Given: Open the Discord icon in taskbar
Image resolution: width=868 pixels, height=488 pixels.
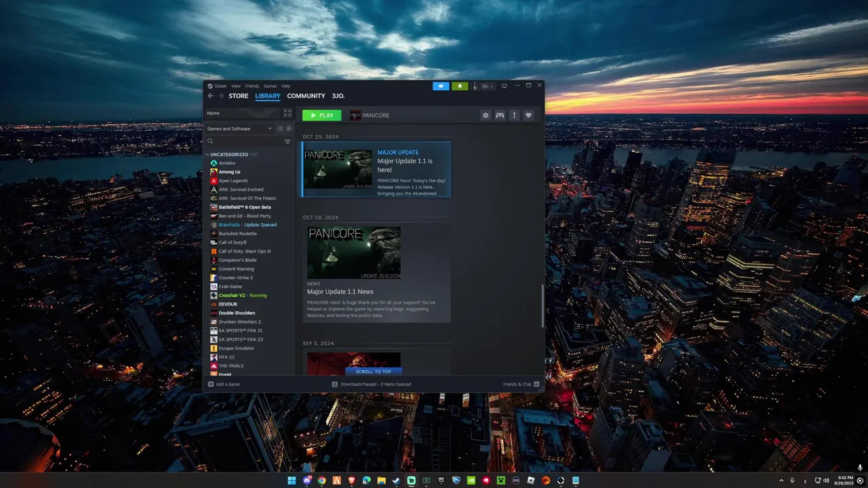Looking at the screenshot, I should pos(307,481).
